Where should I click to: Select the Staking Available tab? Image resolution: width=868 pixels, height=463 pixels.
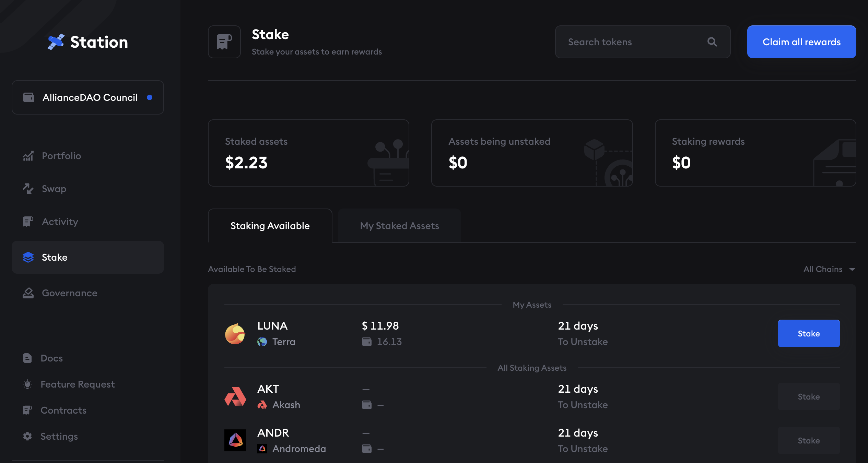(x=270, y=226)
